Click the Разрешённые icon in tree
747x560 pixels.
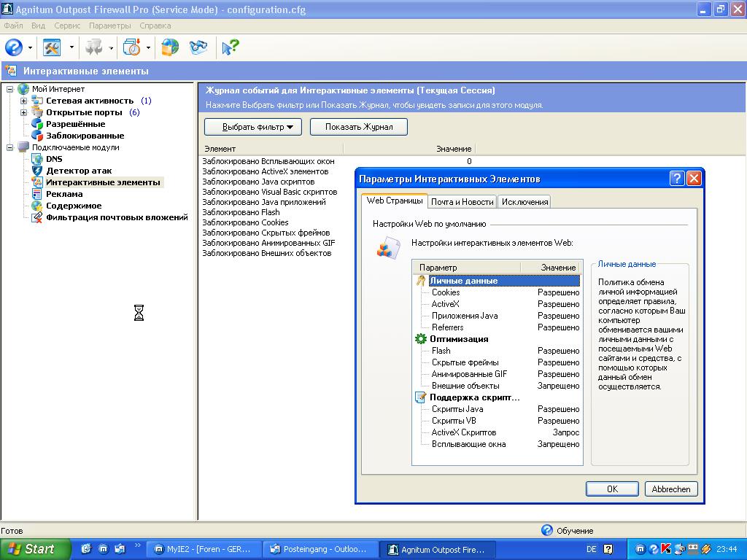click(37, 124)
